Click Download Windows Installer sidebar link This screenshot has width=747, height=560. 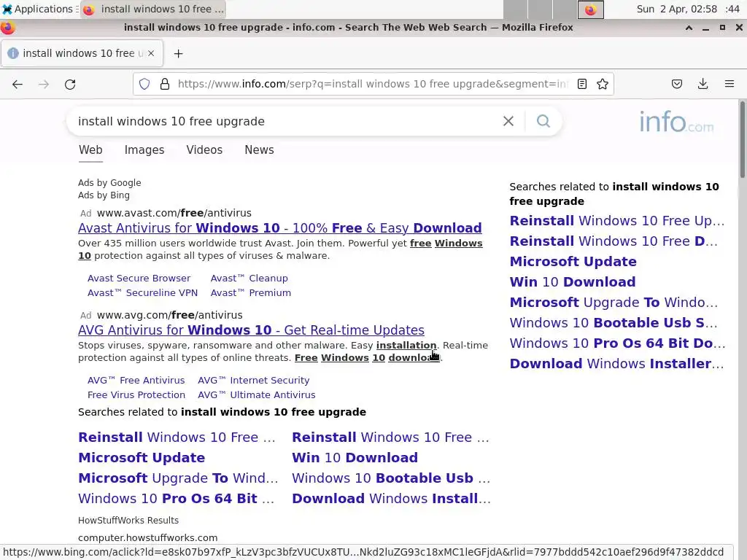[616, 364]
